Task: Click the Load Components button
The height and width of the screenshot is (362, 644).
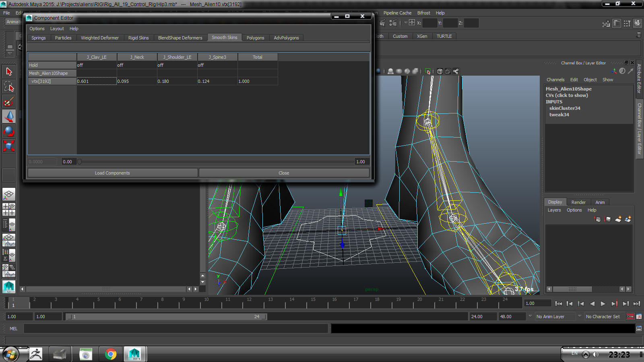Action: point(112,173)
